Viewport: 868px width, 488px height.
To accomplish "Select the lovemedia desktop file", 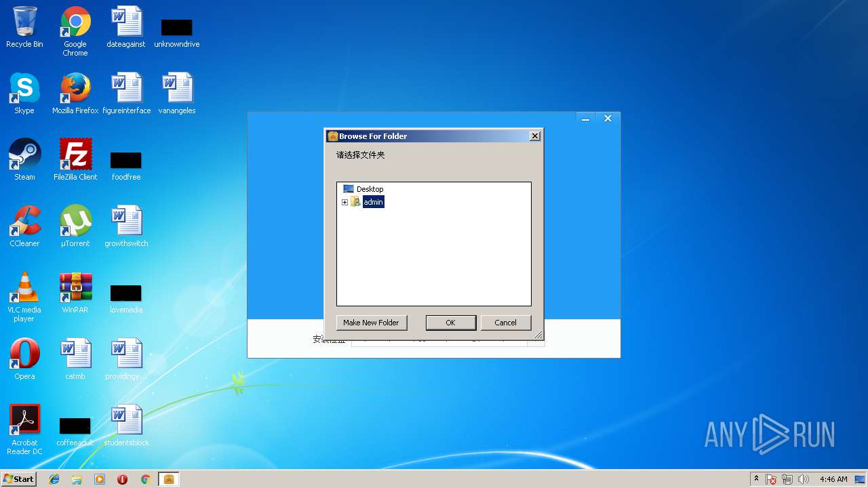I will point(126,299).
